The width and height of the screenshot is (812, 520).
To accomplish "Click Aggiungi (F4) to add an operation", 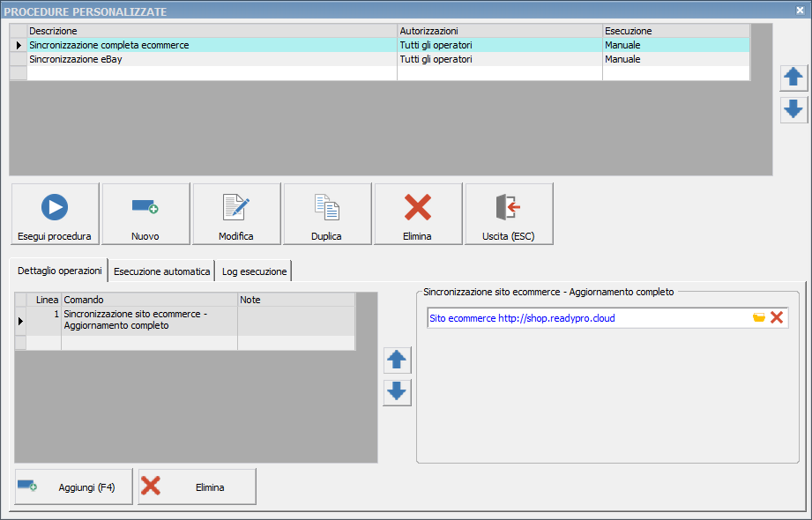I will coord(73,487).
